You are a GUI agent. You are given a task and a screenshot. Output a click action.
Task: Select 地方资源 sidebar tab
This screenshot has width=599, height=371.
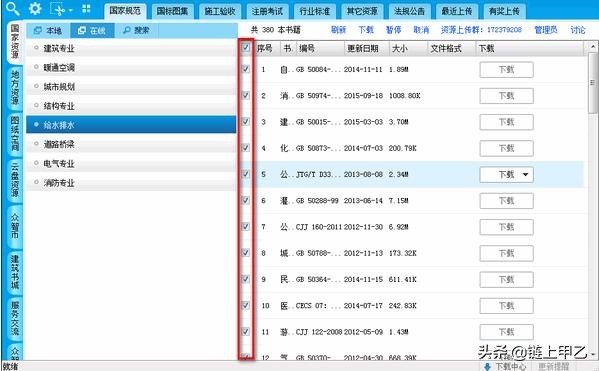pos(15,88)
